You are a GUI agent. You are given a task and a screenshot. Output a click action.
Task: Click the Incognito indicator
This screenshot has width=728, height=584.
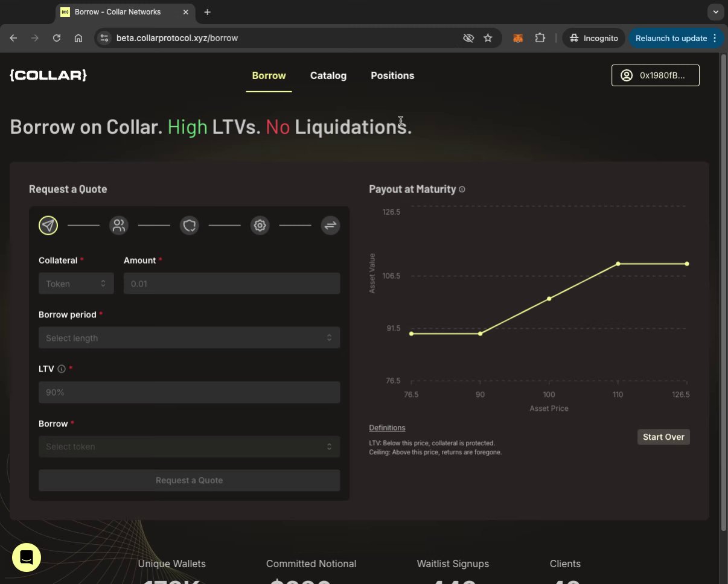(594, 38)
